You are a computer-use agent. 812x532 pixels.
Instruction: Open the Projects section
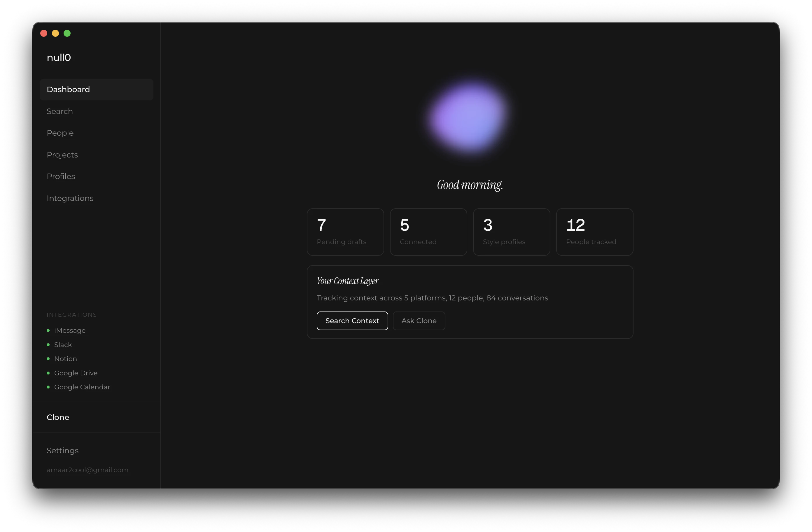pos(62,155)
